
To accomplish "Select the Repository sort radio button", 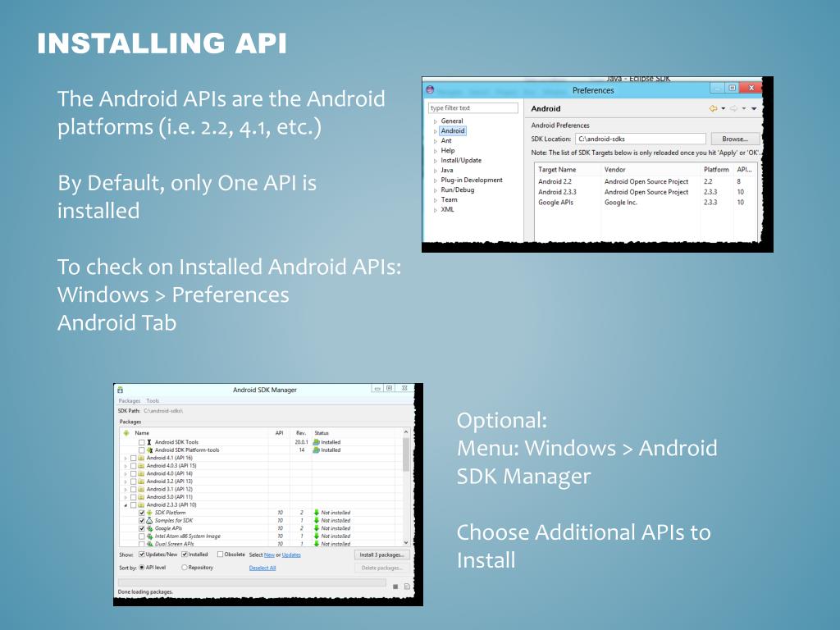I will click(185, 568).
